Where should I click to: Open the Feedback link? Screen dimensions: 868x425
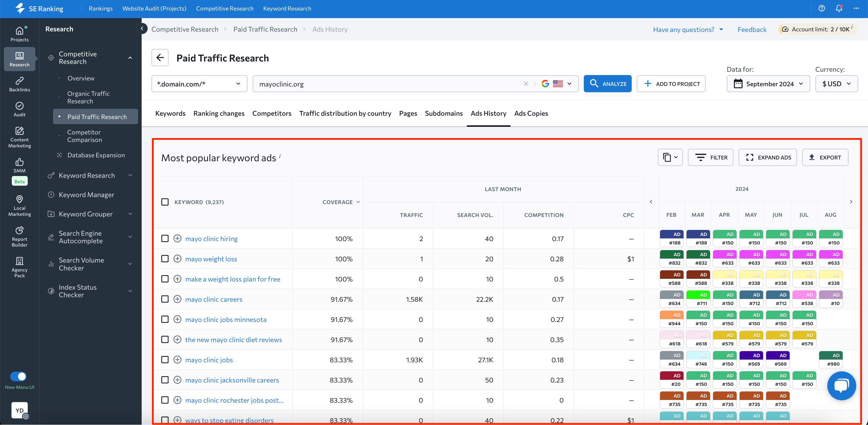click(x=752, y=29)
